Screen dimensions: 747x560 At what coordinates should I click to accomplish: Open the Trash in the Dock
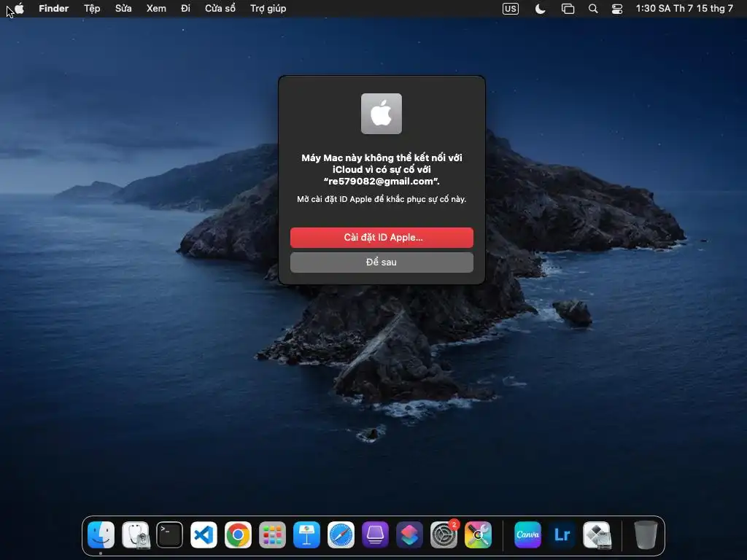pos(646,534)
